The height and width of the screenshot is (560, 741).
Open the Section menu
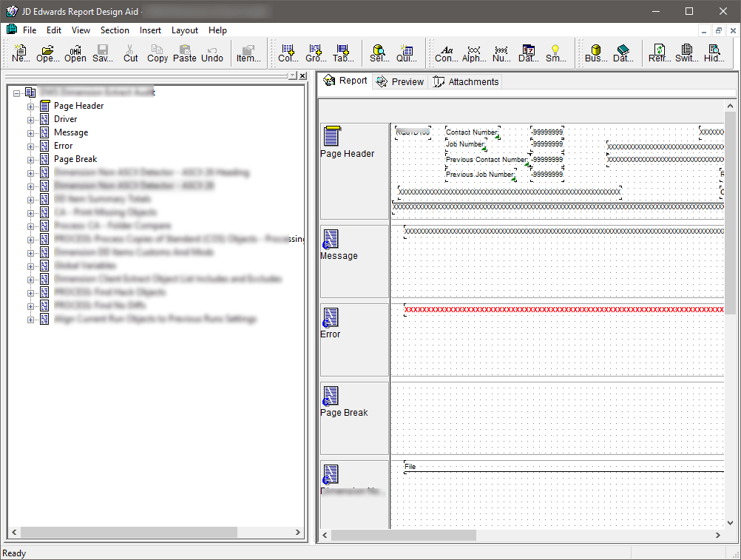(x=115, y=30)
